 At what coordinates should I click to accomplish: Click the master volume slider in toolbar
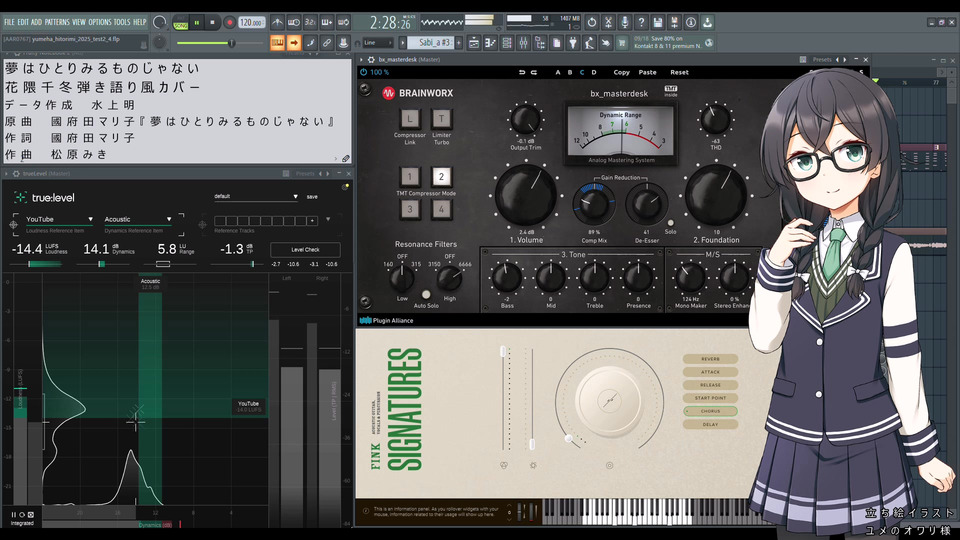[x=220, y=43]
